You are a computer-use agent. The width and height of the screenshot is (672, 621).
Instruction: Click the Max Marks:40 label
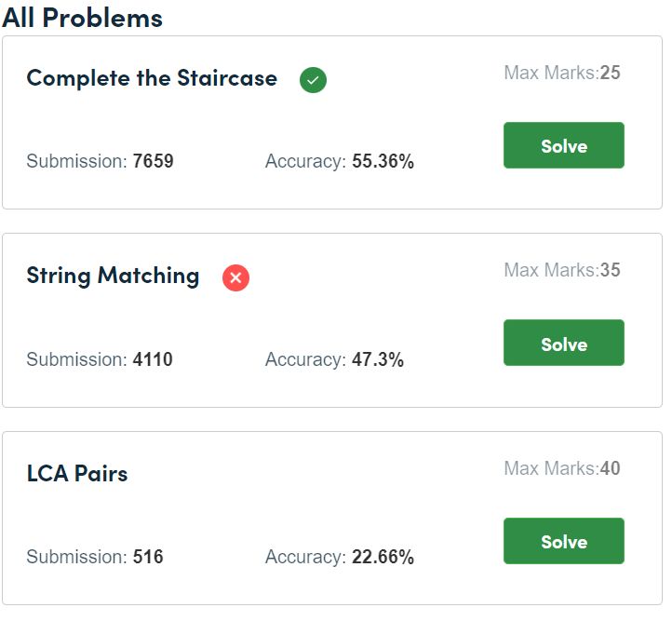tap(562, 468)
